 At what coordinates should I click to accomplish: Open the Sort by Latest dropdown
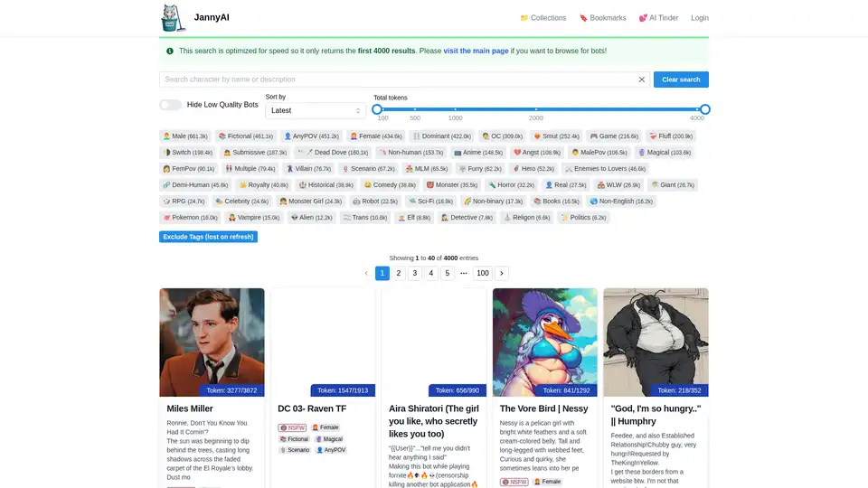316,110
